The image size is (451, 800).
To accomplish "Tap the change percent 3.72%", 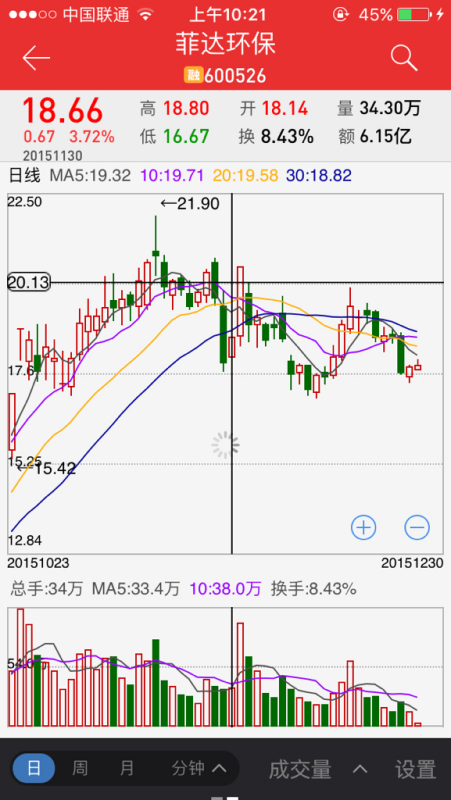I will [92, 137].
